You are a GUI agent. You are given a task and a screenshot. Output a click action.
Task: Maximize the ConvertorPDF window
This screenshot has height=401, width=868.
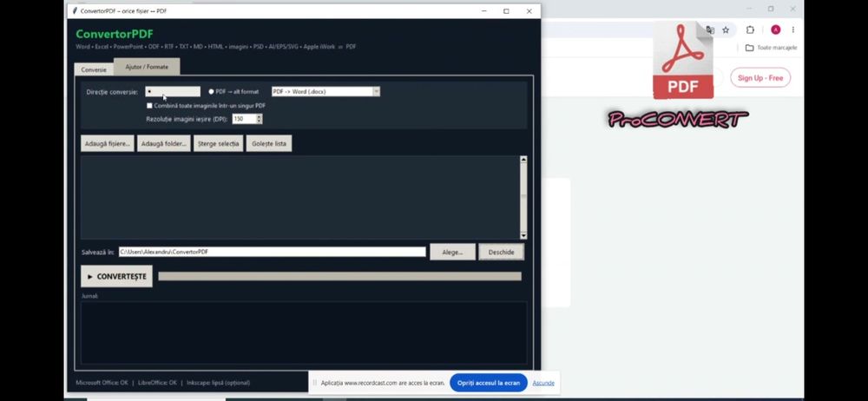coord(506,10)
